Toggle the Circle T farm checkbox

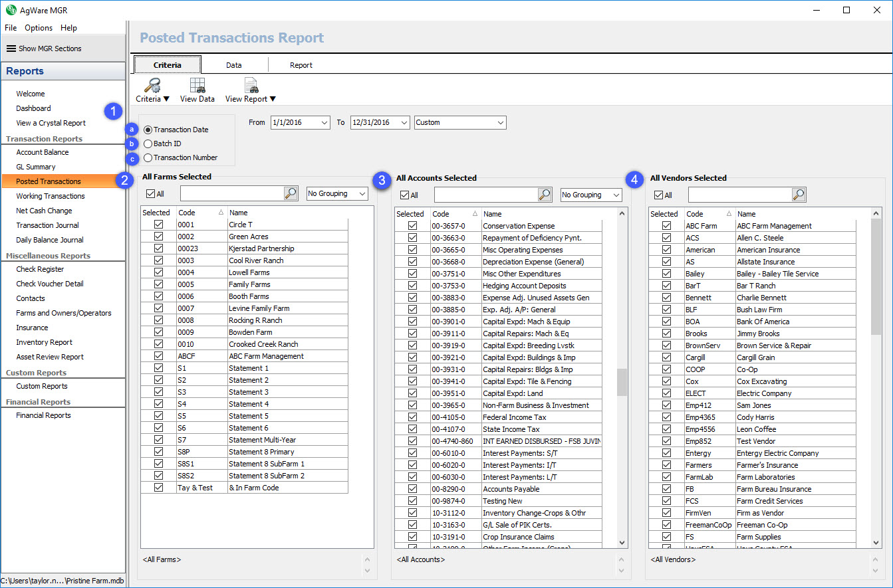158,225
